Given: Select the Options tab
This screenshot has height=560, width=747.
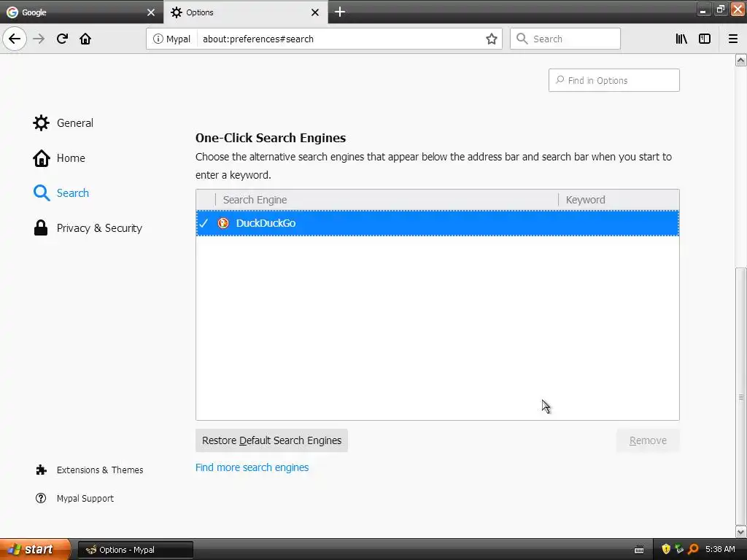Looking at the screenshot, I should pyautogui.click(x=245, y=12).
